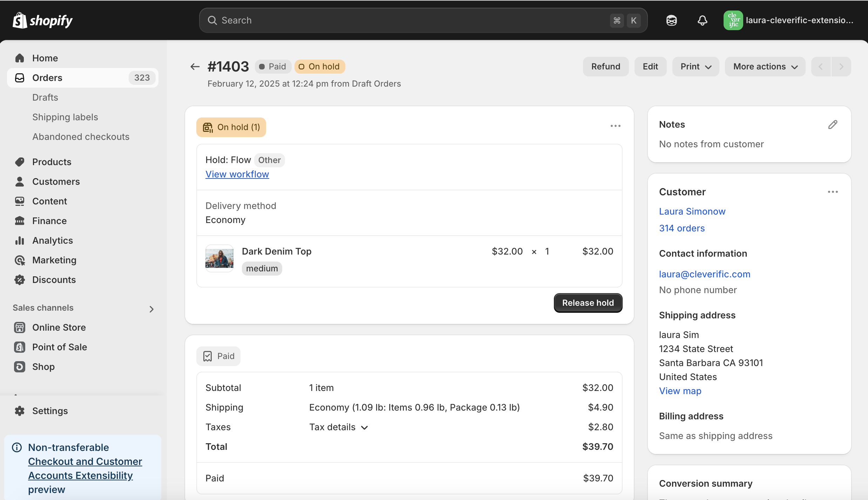Image resolution: width=868 pixels, height=500 pixels.
Task: Open the Customer card three-dot menu
Action: click(x=833, y=192)
